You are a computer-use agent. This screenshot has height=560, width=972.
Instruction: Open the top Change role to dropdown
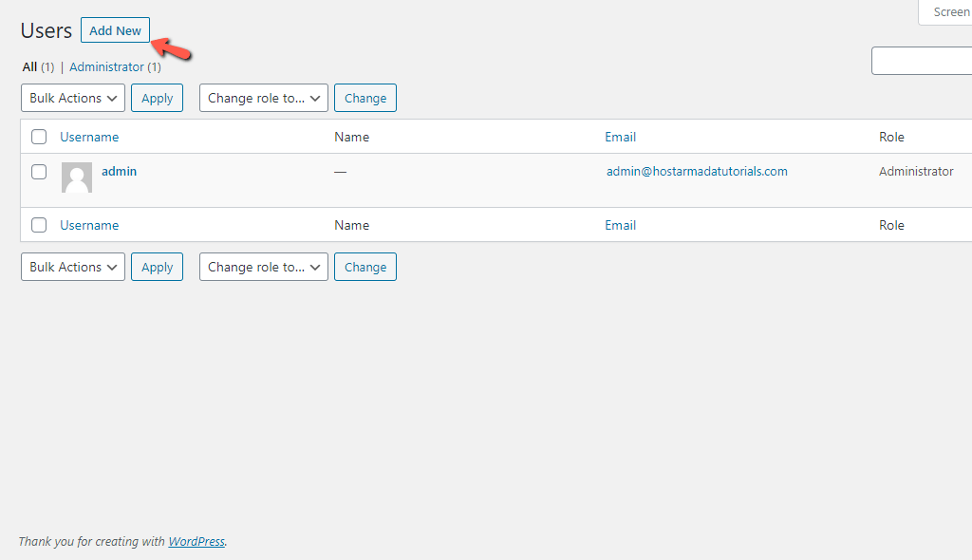(x=264, y=98)
